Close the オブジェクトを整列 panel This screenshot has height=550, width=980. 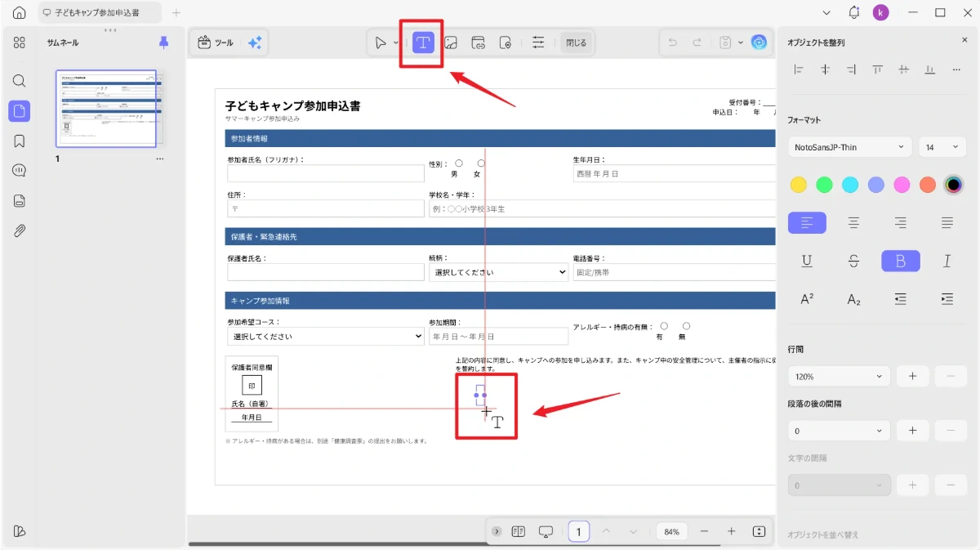[x=964, y=39]
